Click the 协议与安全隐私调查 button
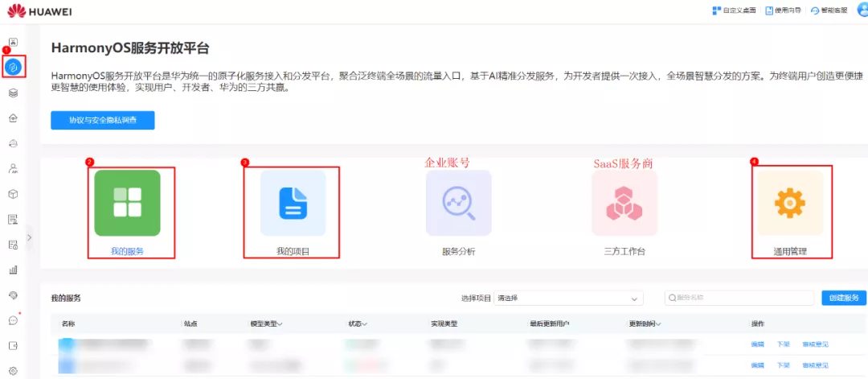This screenshot has height=379, width=868. (102, 120)
